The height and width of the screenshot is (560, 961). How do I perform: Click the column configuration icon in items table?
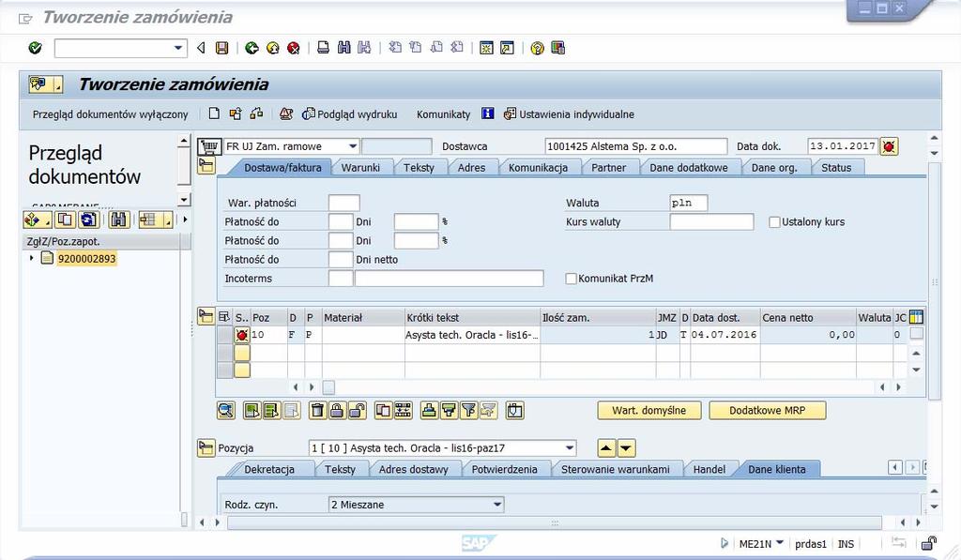coord(916,317)
